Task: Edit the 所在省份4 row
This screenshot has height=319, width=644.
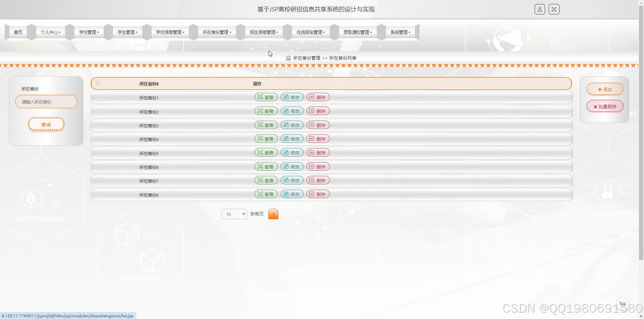Action: [292, 139]
